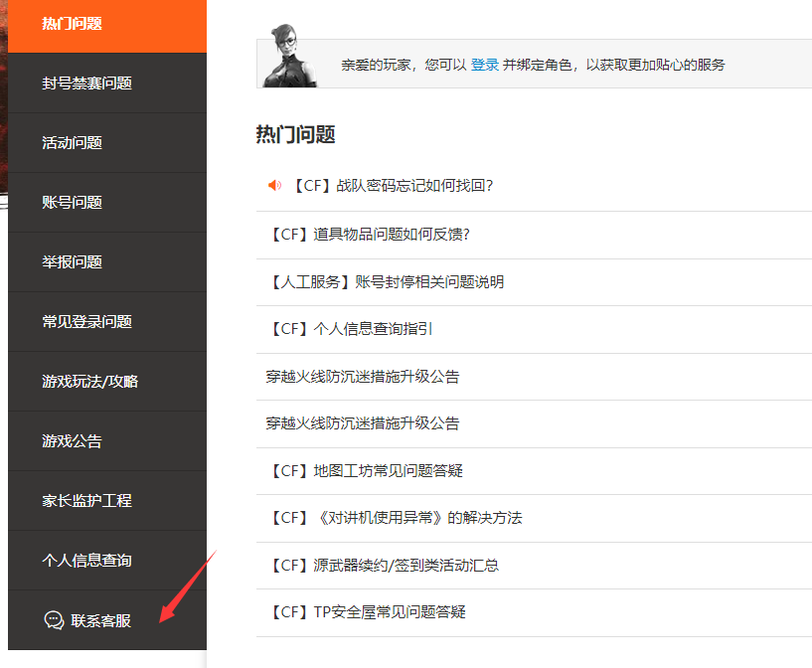Viewport: 812px width, 668px height.
Task: Click the 热门问题 section heading
Action: [296, 134]
